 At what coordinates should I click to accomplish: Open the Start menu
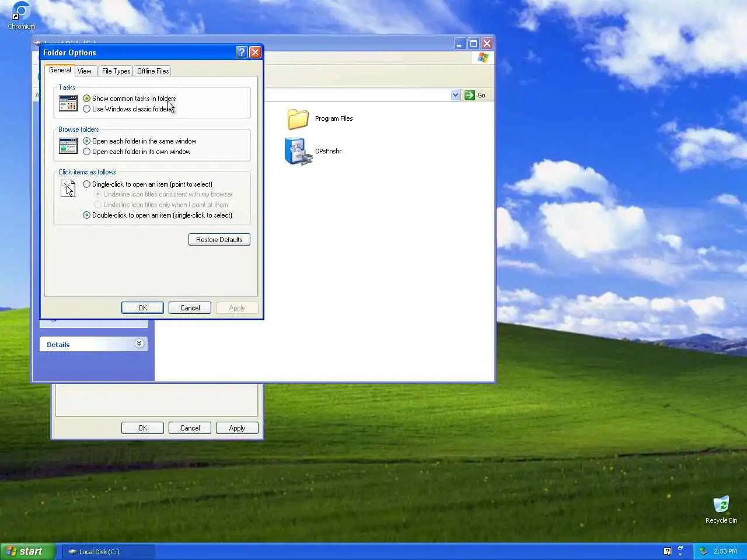pos(28,551)
